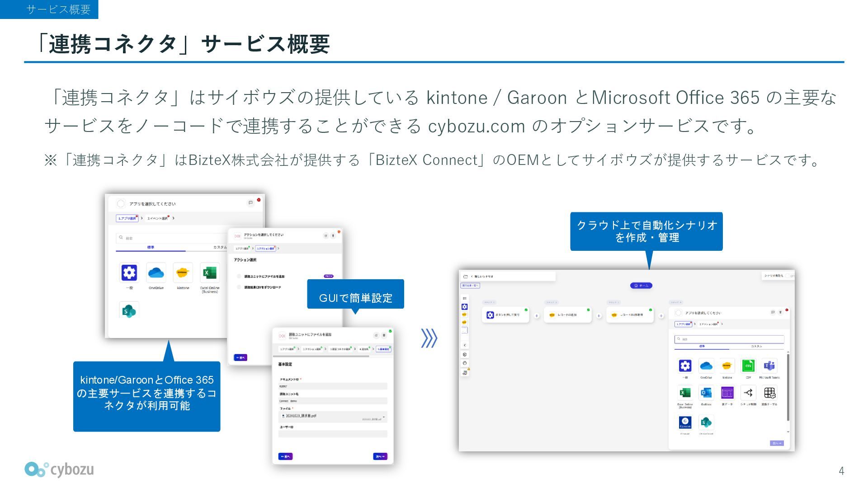Screen dimensions: 868x488
Task: Click search field in scenario app panel
Action: [x=729, y=339]
